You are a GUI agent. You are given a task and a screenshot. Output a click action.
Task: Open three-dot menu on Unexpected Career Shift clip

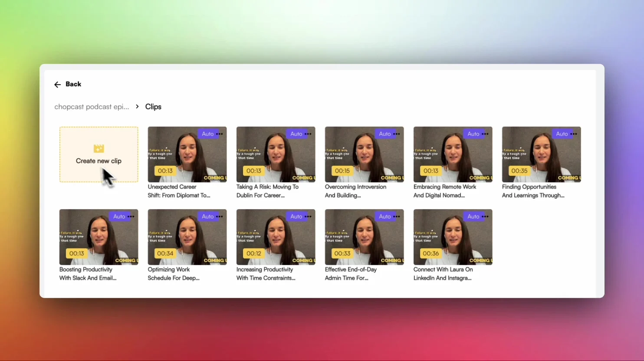coord(220,134)
